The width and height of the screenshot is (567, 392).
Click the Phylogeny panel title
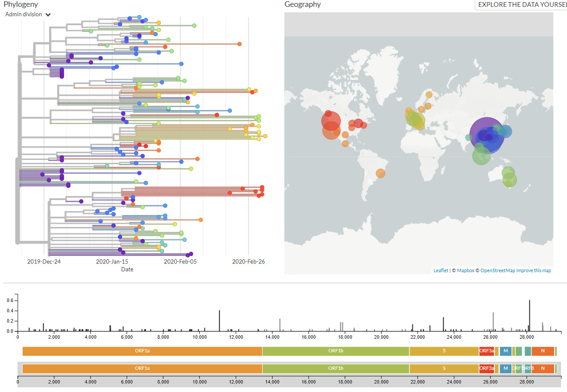tap(21, 5)
